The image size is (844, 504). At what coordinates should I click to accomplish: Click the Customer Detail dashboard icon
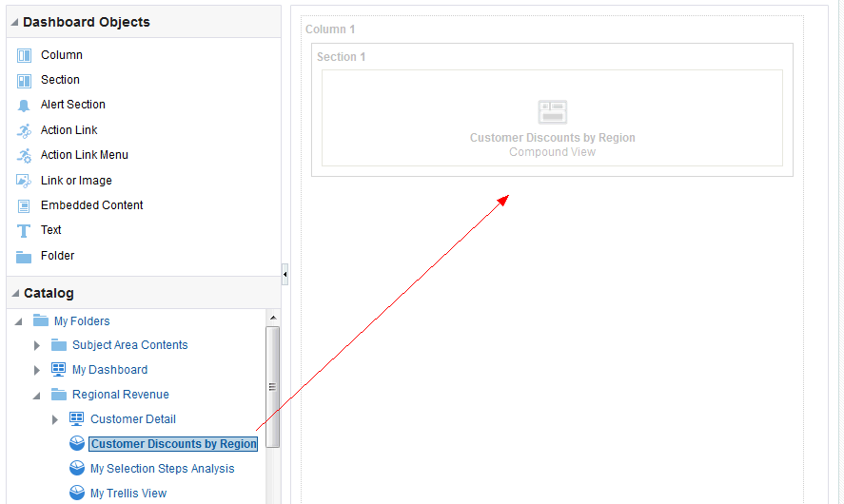pos(77,419)
